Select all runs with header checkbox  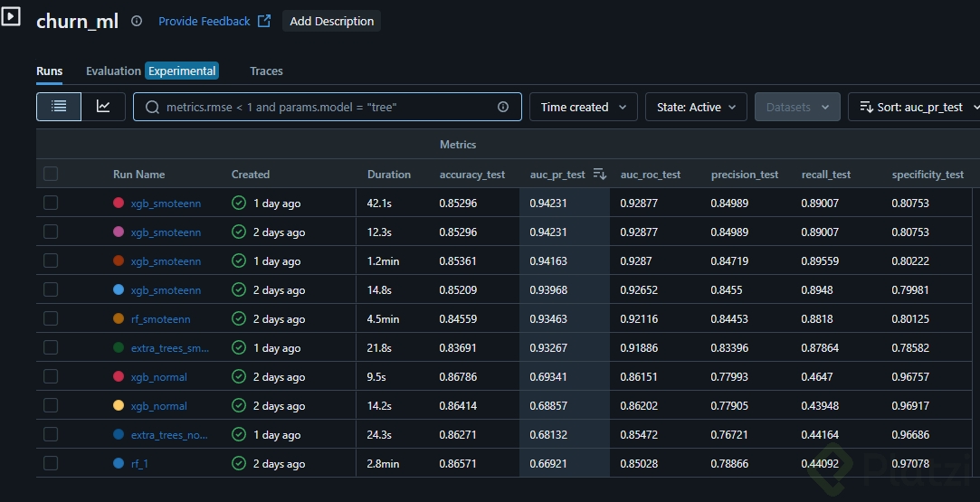point(51,174)
